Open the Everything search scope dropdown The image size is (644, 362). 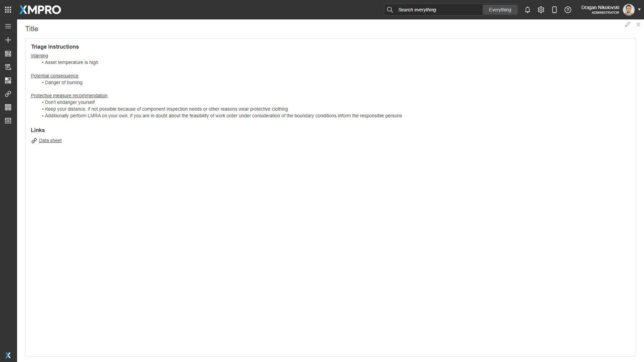coord(500,10)
